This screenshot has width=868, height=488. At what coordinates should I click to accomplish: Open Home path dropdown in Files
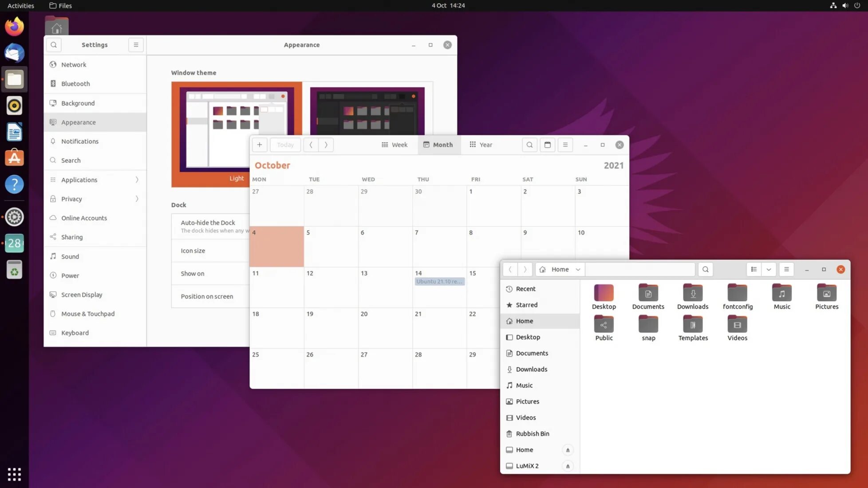(578, 269)
